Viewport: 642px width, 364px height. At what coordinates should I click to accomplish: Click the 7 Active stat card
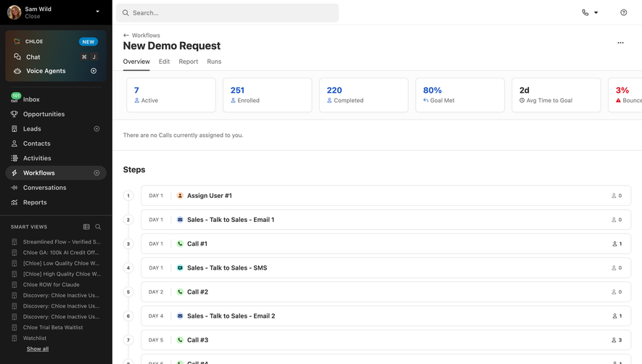(171, 95)
